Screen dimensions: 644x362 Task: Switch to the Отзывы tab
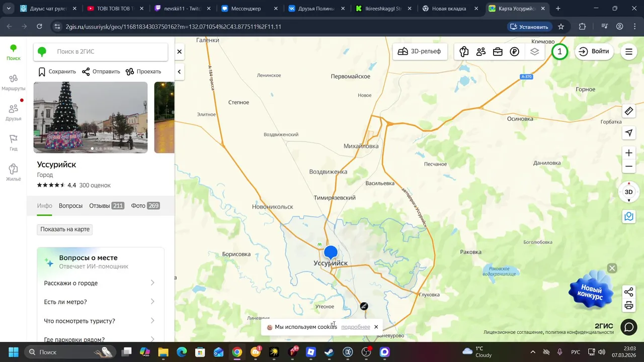point(107,206)
